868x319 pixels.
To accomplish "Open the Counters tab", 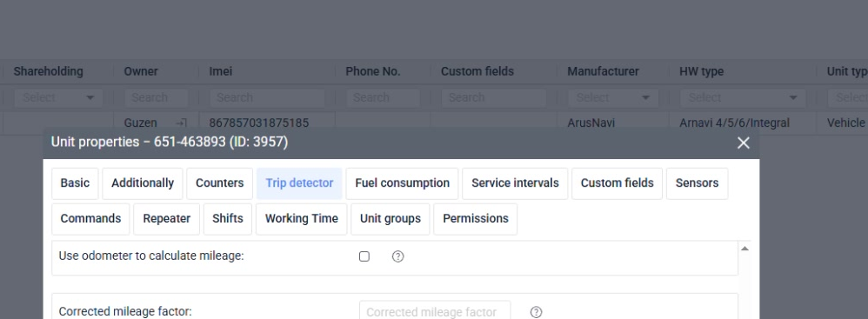I will pos(220,183).
